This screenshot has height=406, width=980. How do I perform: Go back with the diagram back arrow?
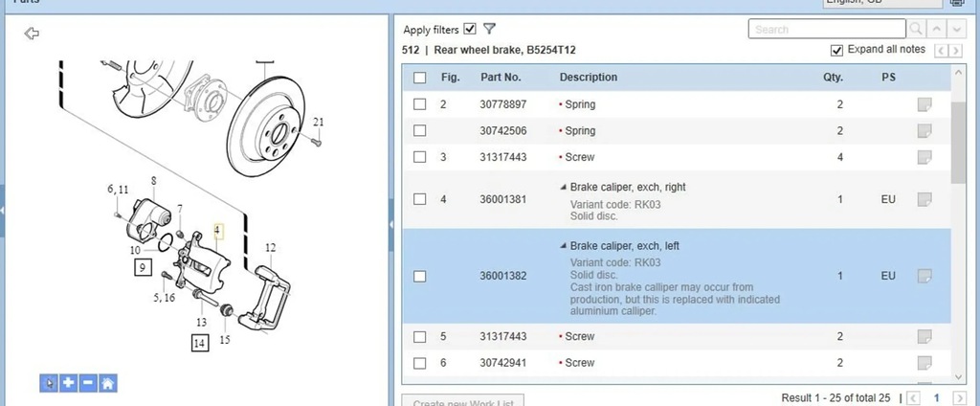point(32,34)
